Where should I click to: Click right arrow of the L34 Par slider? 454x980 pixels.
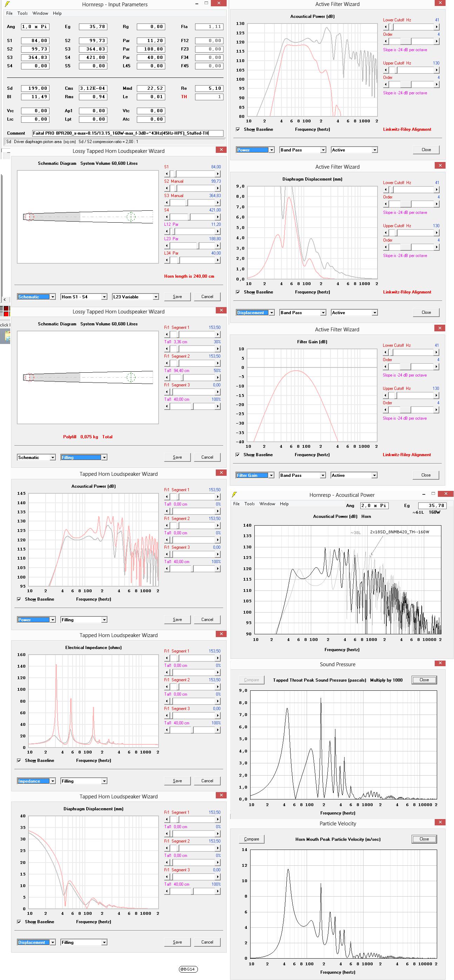pyautogui.click(x=218, y=260)
